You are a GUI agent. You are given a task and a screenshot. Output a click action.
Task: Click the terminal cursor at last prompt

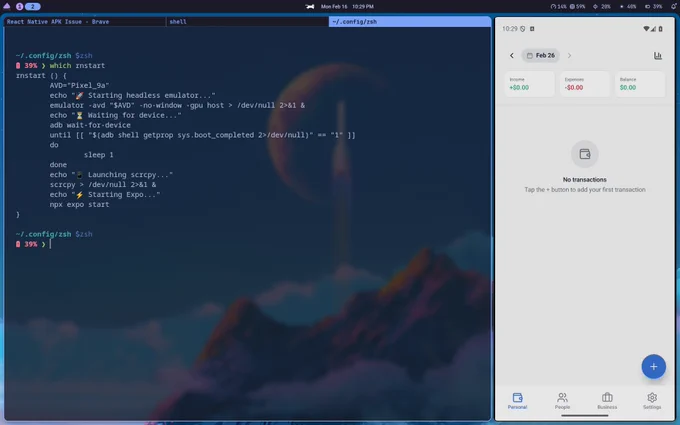[x=50, y=244]
